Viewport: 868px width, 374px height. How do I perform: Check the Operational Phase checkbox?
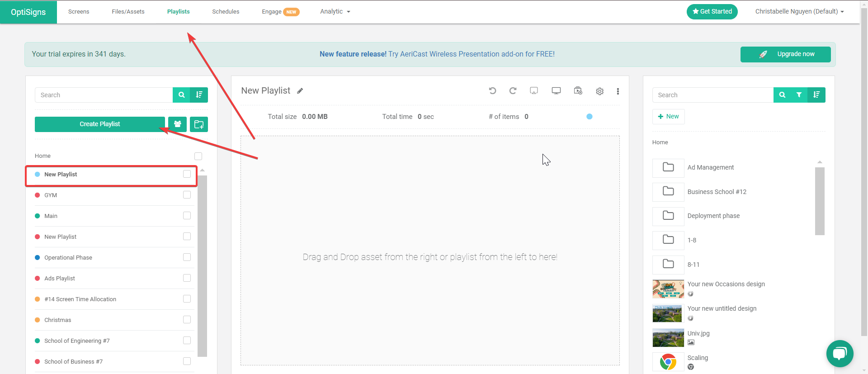point(187,257)
